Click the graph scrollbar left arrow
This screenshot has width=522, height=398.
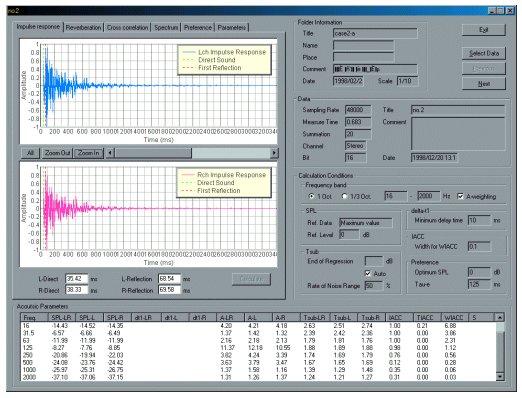click(110, 153)
